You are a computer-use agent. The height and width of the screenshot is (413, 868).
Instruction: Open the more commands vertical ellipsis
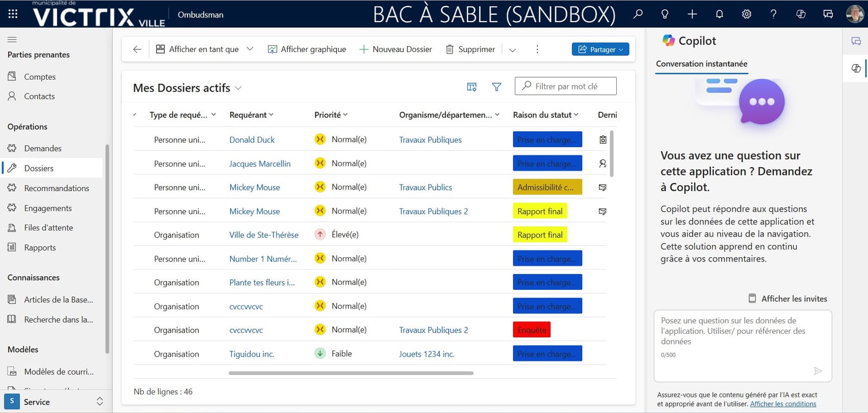pos(537,49)
